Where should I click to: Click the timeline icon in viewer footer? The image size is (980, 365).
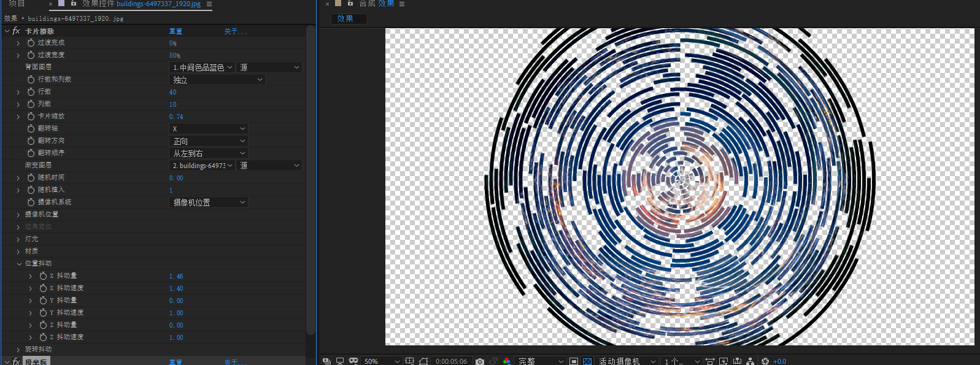point(737,361)
